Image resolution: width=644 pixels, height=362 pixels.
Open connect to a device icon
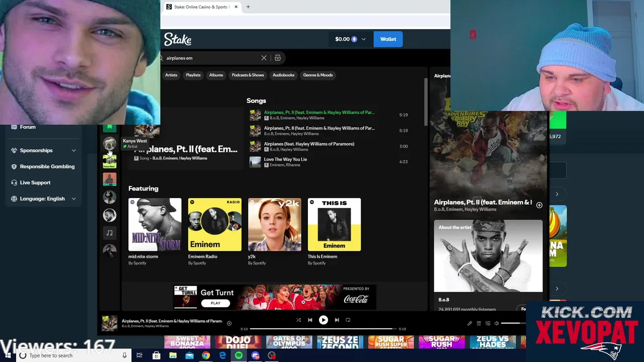point(488,323)
